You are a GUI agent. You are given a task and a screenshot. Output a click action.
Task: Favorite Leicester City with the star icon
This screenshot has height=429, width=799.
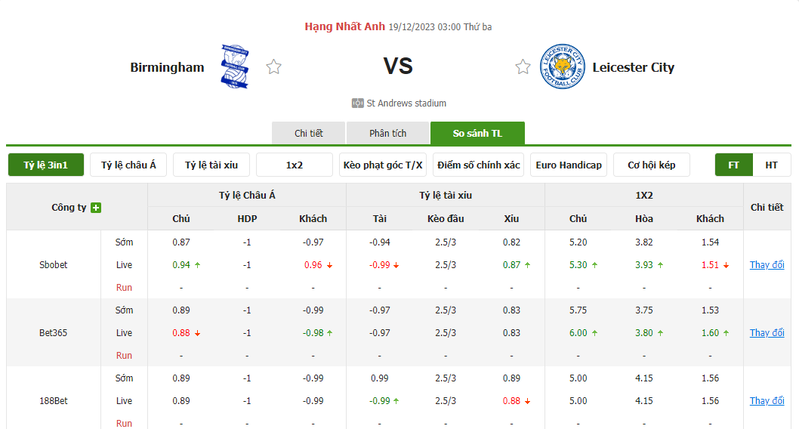[x=523, y=67]
